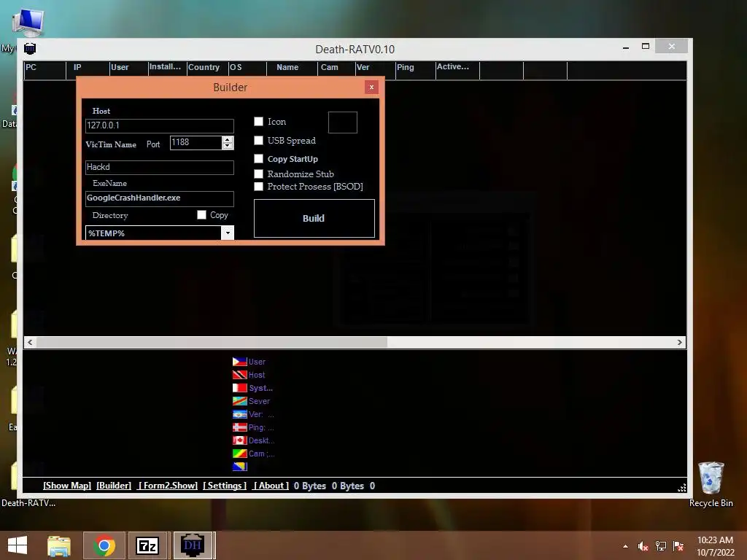The height and width of the screenshot is (560, 747).
Task: Click the last flag icon without label
Action: 239,466
